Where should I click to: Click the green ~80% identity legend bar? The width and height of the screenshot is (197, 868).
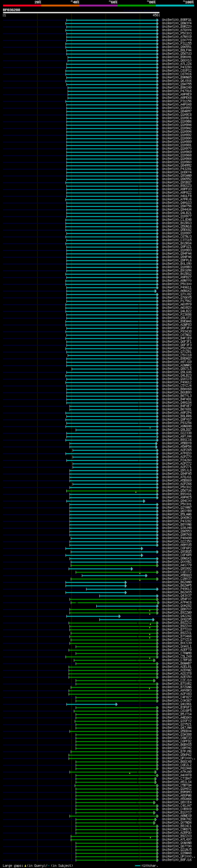[x=137, y=6]
